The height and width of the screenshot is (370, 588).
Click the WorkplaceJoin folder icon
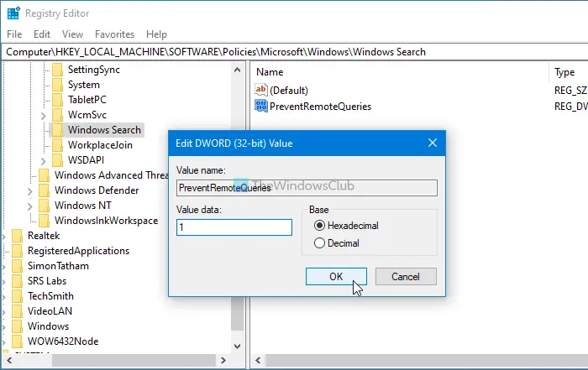57,145
